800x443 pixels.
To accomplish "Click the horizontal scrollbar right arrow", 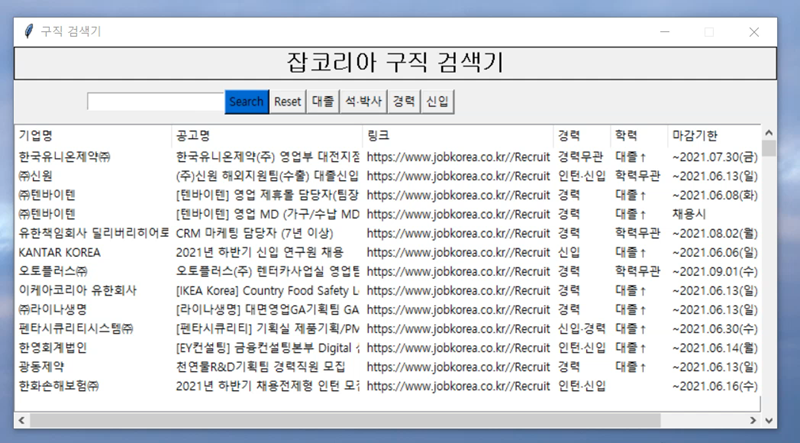I will pyautogui.click(x=753, y=420).
